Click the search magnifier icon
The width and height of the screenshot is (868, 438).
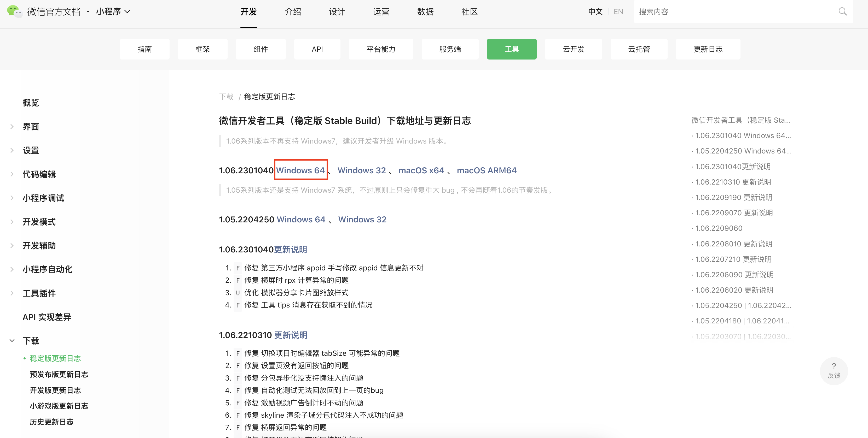click(842, 12)
